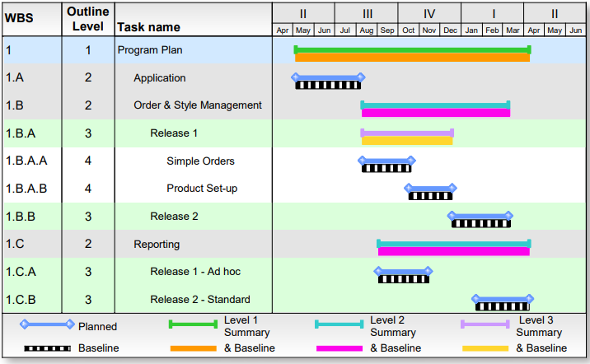
Task: Click the Program Plan green summary bar
Action: [x=412, y=49]
